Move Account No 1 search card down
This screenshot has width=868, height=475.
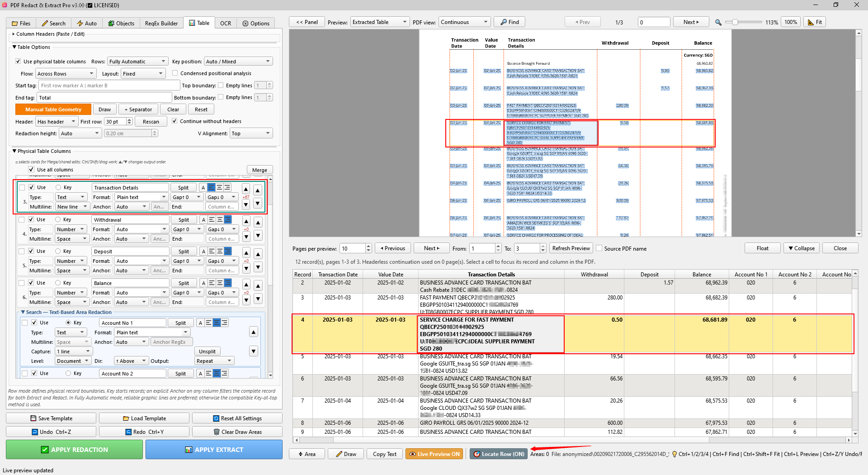click(254, 351)
